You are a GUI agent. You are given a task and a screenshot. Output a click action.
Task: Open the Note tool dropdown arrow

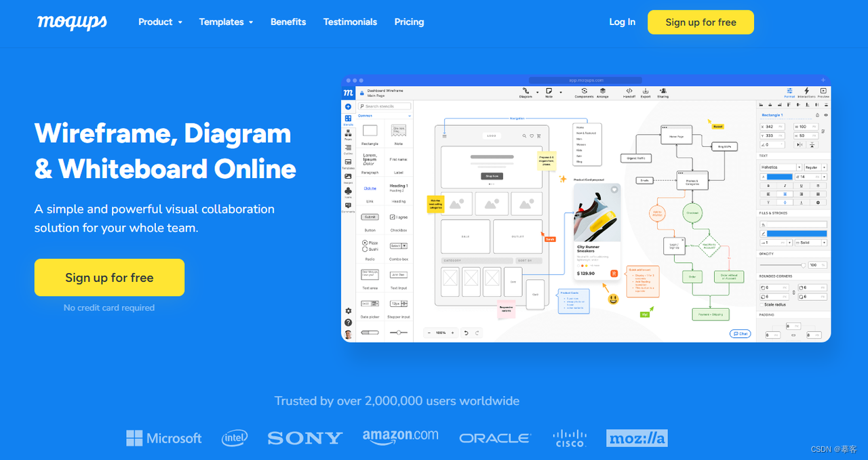[560, 91]
